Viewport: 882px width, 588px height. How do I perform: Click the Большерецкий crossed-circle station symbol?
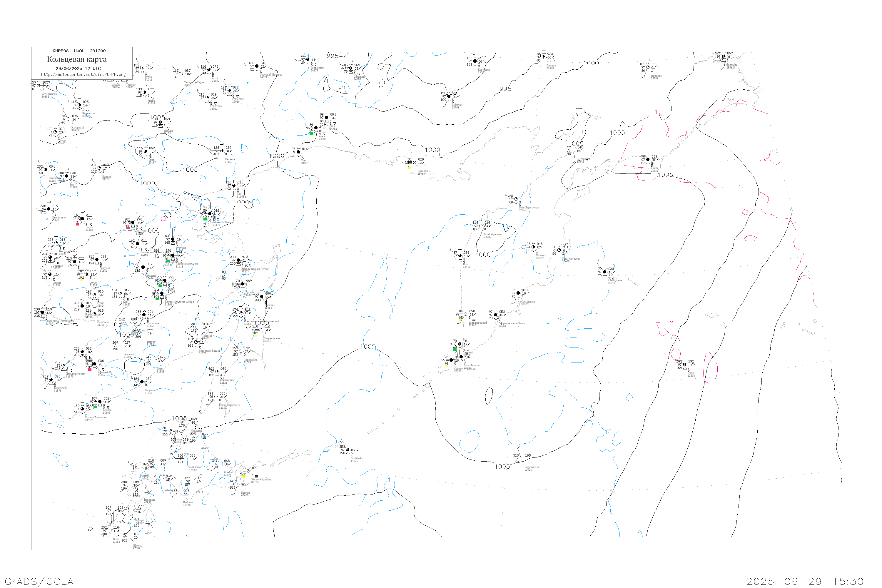tap(466, 314)
